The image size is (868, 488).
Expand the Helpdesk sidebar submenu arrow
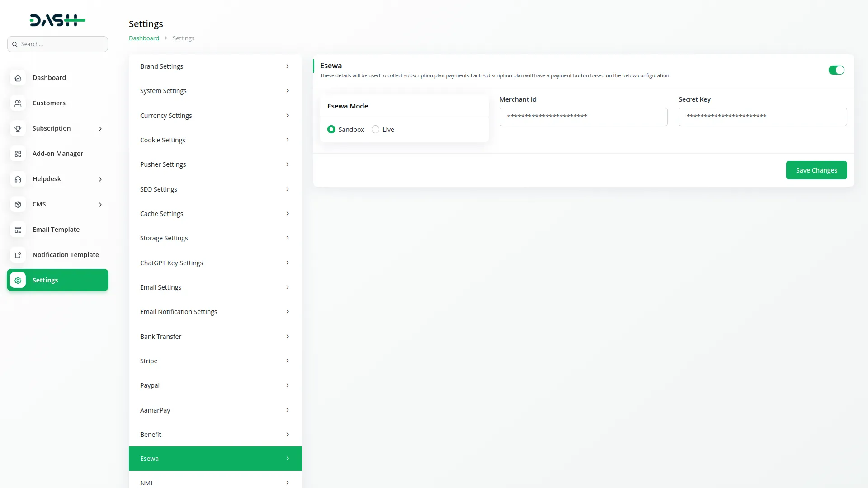[x=100, y=179]
